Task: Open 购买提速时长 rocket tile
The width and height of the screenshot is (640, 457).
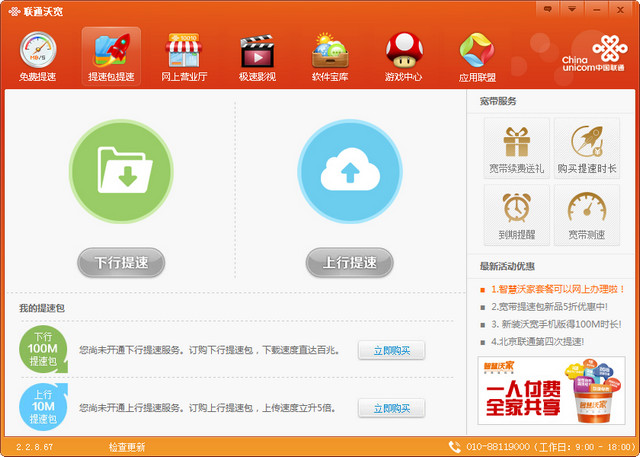Action: point(587,148)
